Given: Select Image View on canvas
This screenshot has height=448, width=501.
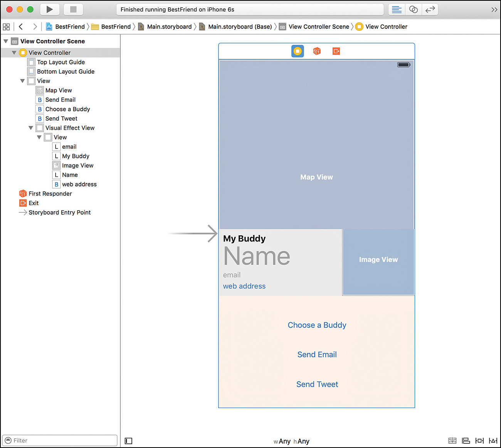Looking at the screenshot, I should [378, 262].
